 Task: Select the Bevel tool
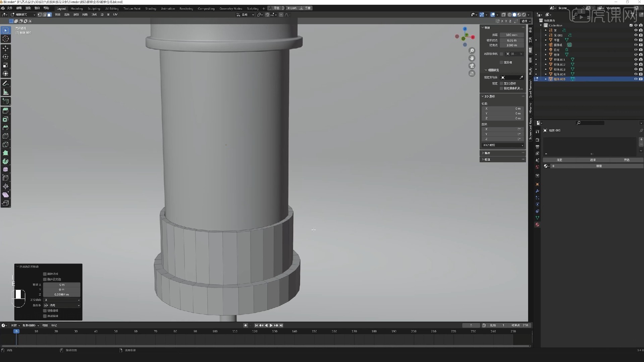click(6, 128)
